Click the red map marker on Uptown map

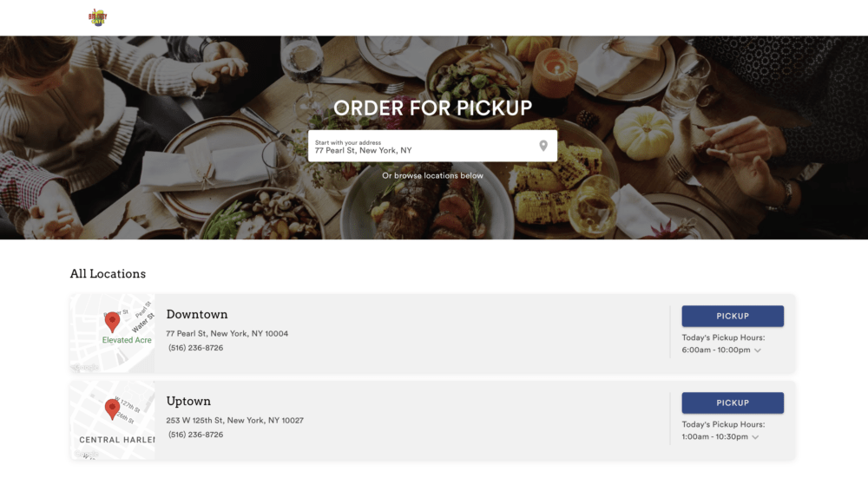point(112,409)
